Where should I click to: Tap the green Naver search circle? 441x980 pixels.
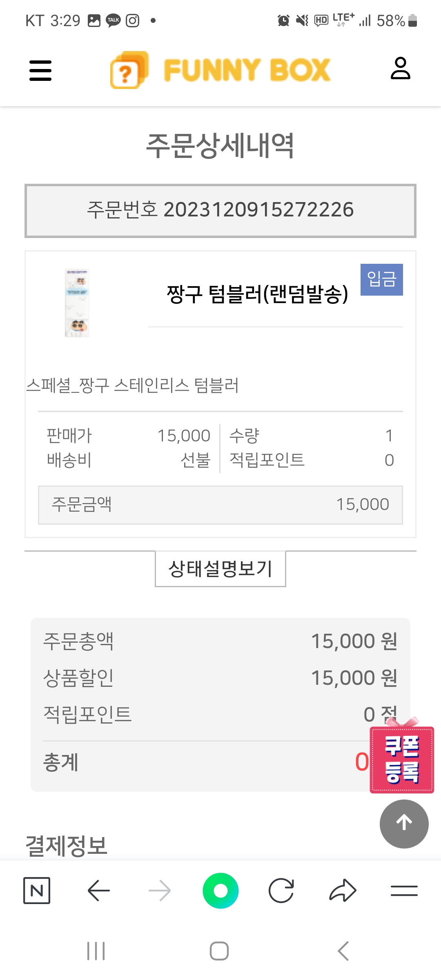(220, 890)
